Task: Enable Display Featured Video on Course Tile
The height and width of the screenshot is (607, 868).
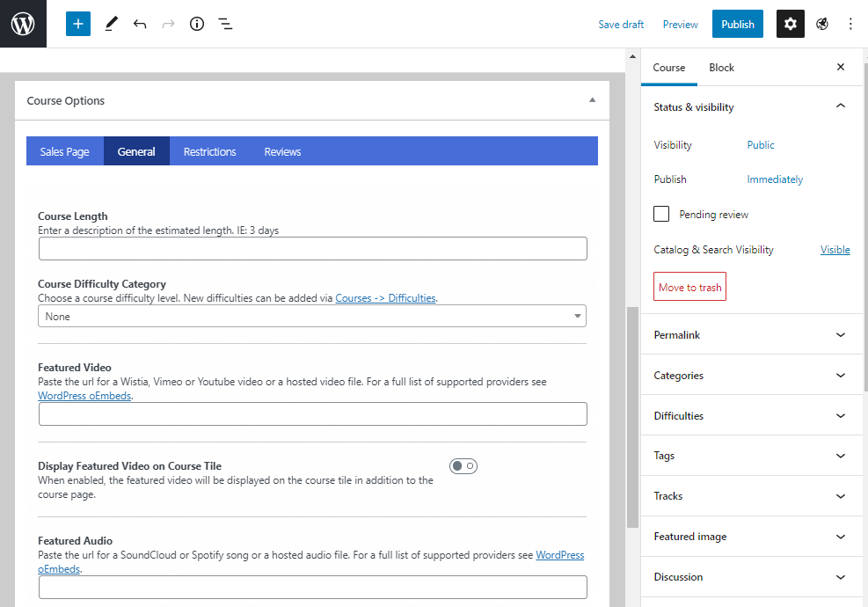Action: pyautogui.click(x=463, y=465)
